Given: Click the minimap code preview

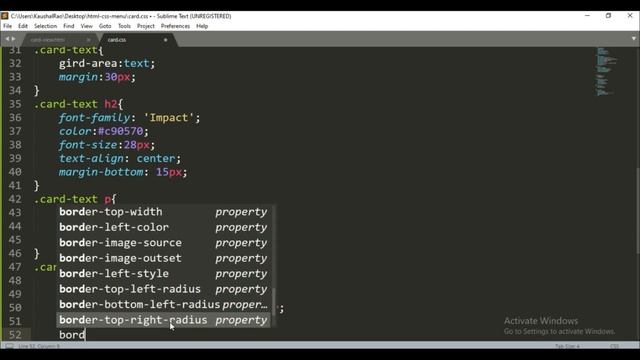Looking at the screenshot, I should (606, 71).
